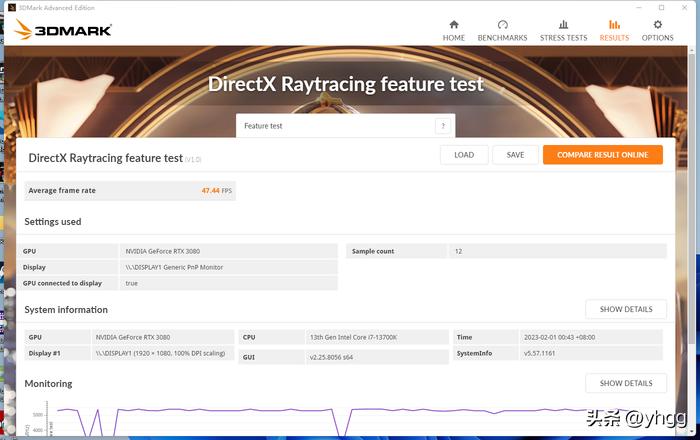Select the NVIDIA GeForce RTX 3080 settings row

[x=228, y=252]
